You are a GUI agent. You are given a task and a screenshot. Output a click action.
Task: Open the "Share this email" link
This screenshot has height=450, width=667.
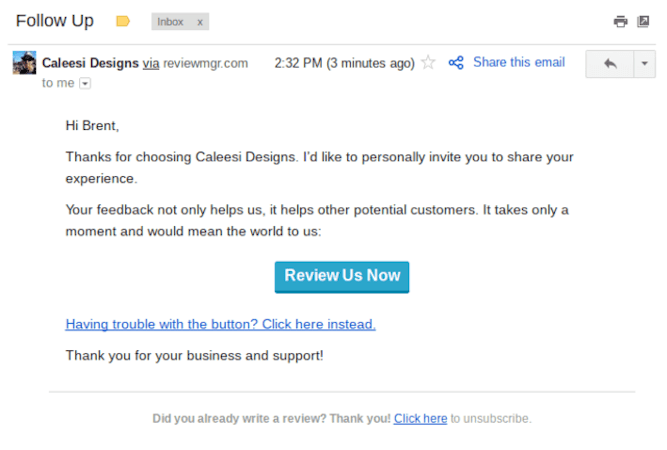point(518,62)
